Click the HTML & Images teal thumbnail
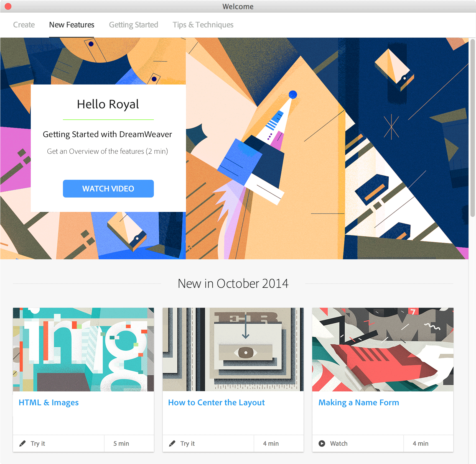 click(x=83, y=349)
